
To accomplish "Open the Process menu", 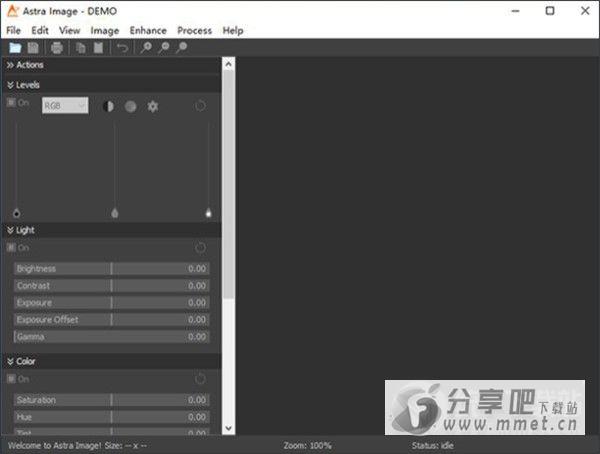I will 194,31.
